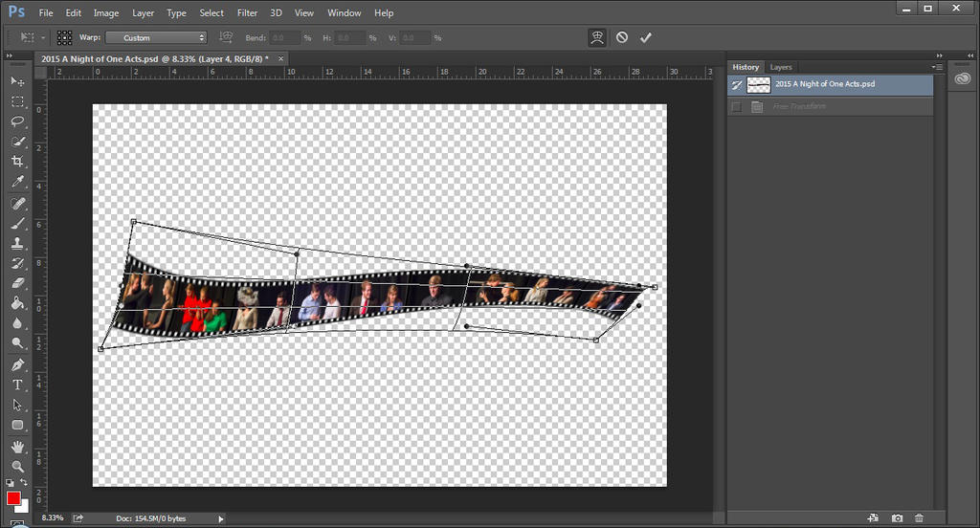980x528 pixels.
Task: Activate the Hand tool
Action: click(17, 446)
